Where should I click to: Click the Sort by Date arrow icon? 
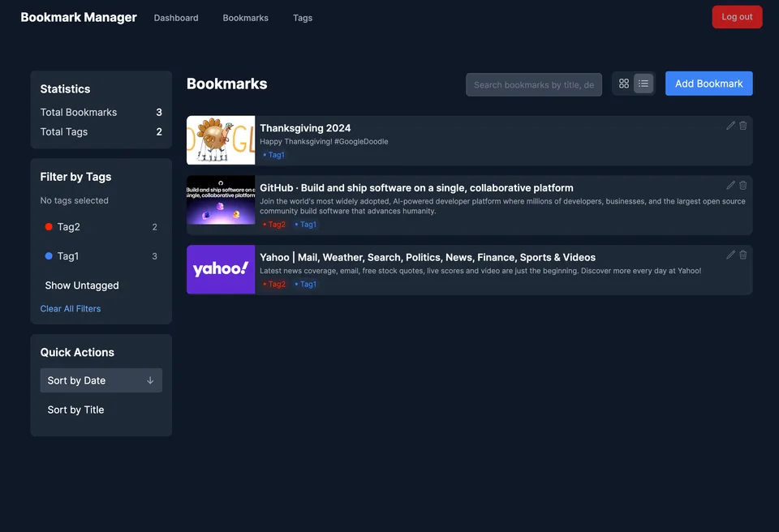click(x=150, y=380)
